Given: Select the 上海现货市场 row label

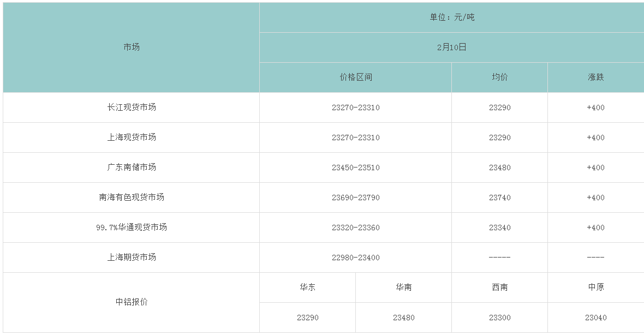Looking at the screenshot, I should coord(132,137).
